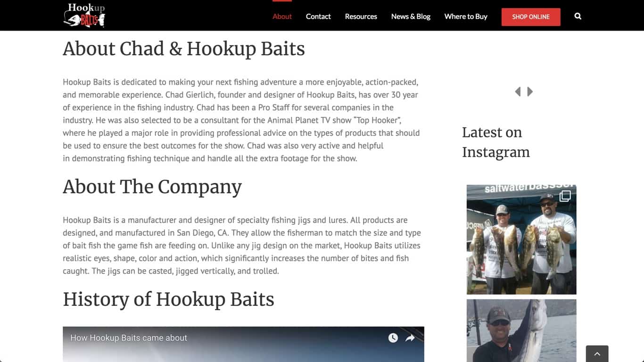This screenshot has width=644, height=362.
Task: Click the previous slide arrow in sidebar
Action: tap(518, 91)
